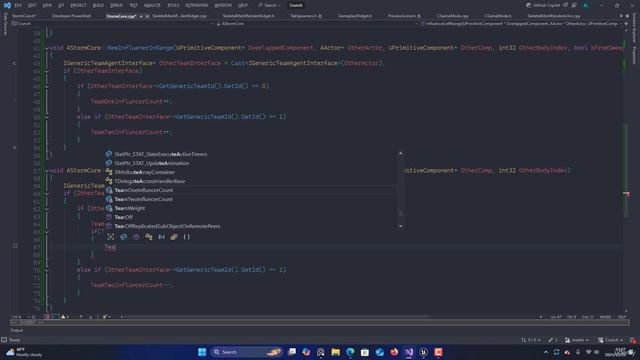Click the IntelliSense list scroll-up arrow

(x=400, y=153)
